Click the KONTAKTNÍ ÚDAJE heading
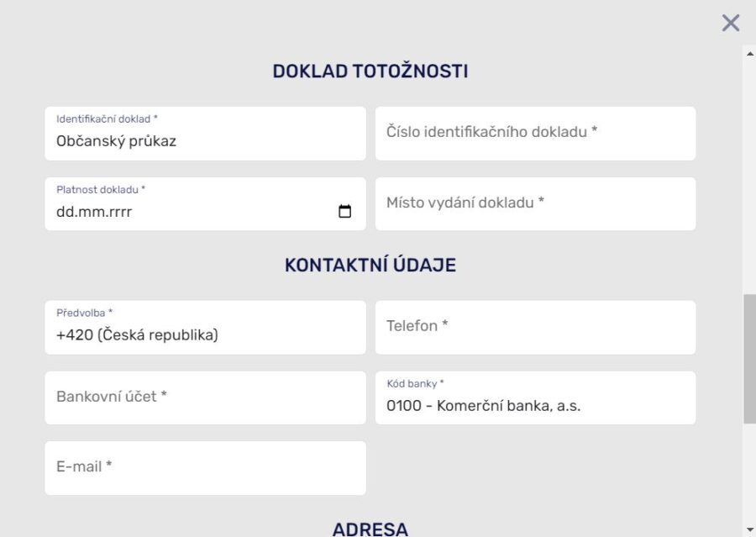 click(370, 266)
